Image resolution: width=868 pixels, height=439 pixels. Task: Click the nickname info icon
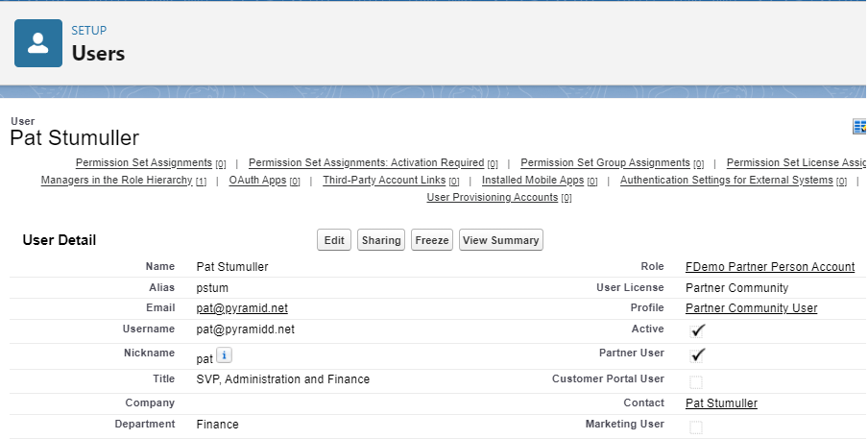coord(223,356)
